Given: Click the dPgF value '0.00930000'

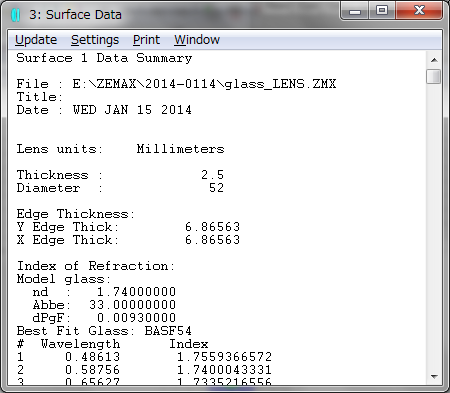Looking at the screenshot, I should 136,318.
